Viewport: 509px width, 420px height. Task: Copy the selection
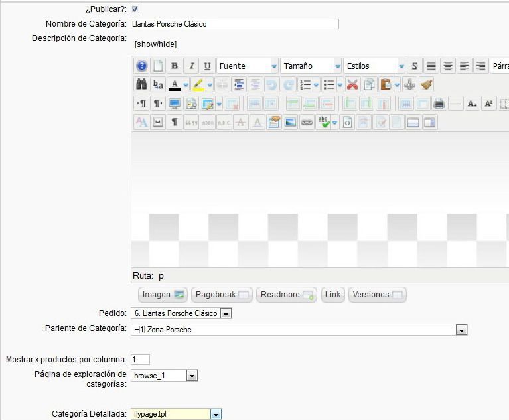point(369,85)
